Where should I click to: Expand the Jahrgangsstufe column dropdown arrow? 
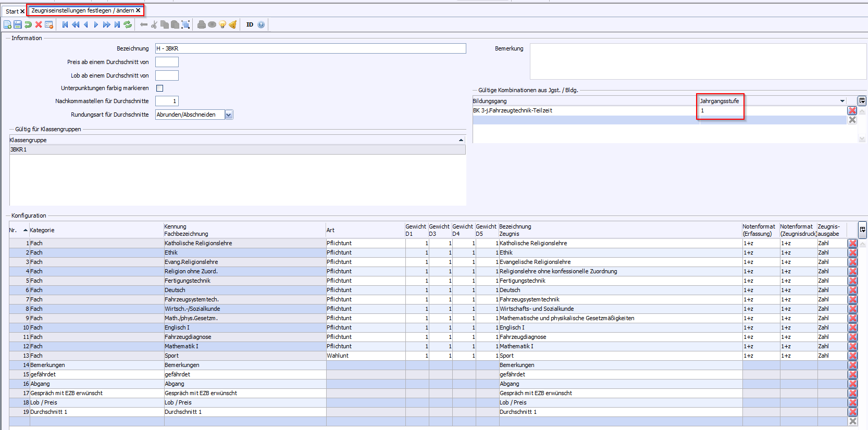pyautogui.click(x=842, y=101)
